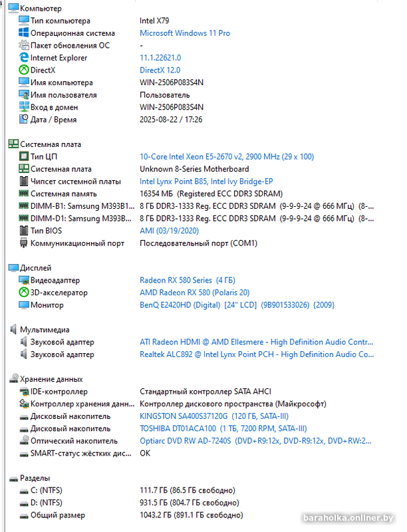Select the Хранение данных section heading

coord(52,379)
